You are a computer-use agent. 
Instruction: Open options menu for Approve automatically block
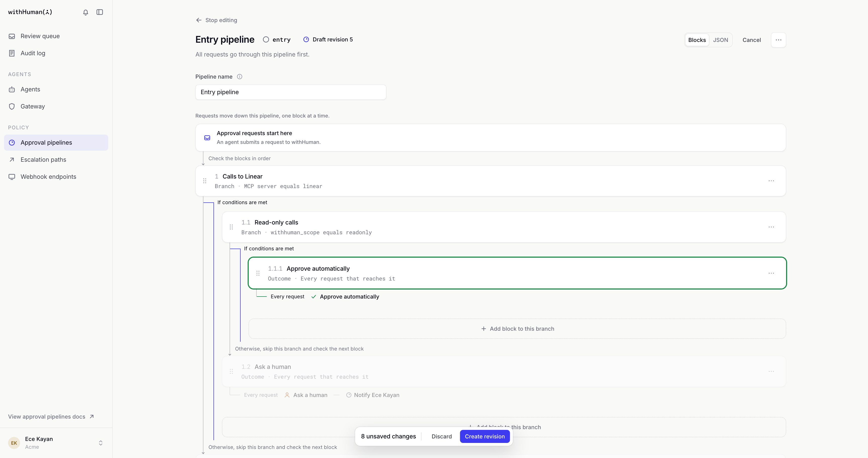[x=771, y=273]
